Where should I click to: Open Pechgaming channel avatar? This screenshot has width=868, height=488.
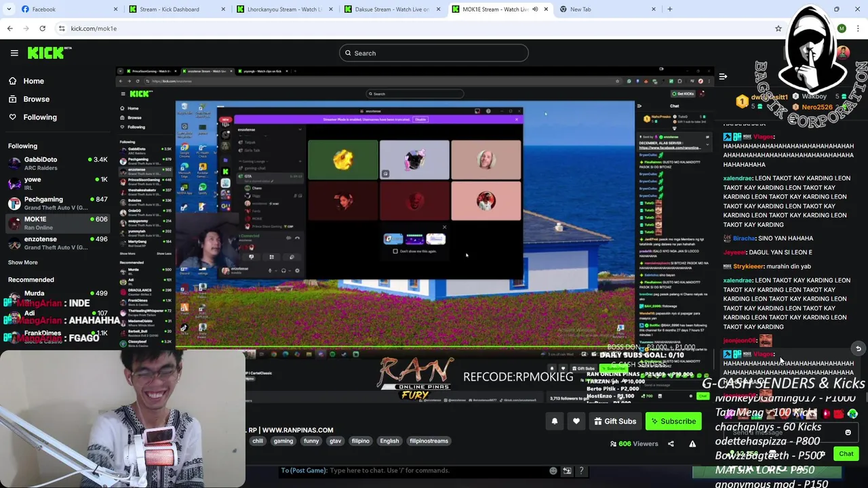point(14,203)
